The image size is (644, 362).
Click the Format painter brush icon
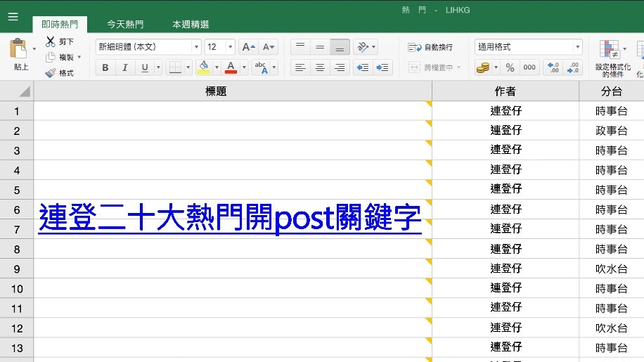[51, 73]
